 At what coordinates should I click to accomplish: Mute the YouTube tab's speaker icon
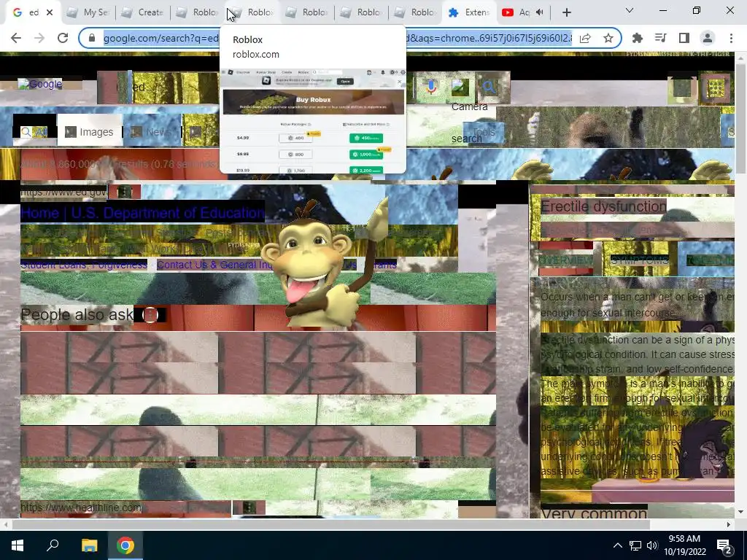click(539, 12)
